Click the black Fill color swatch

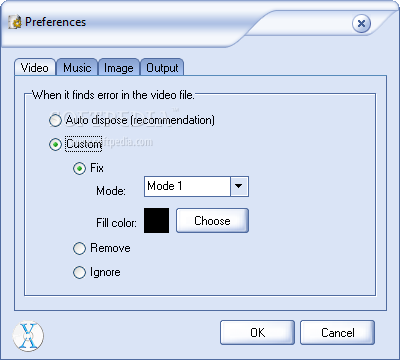click(156, 221)
